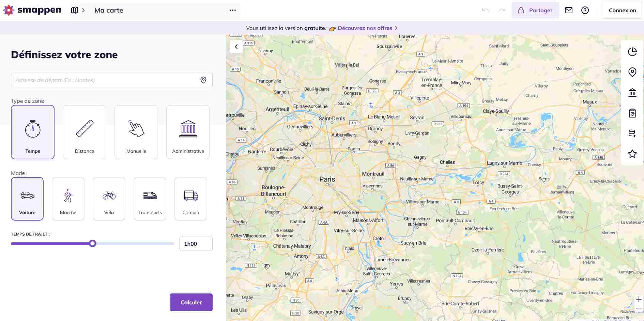Open the Découvrez nos offres link
Image resolution: width=644 pixels, height=321 pixels.
pyautogui.click(x=365, y=28)
